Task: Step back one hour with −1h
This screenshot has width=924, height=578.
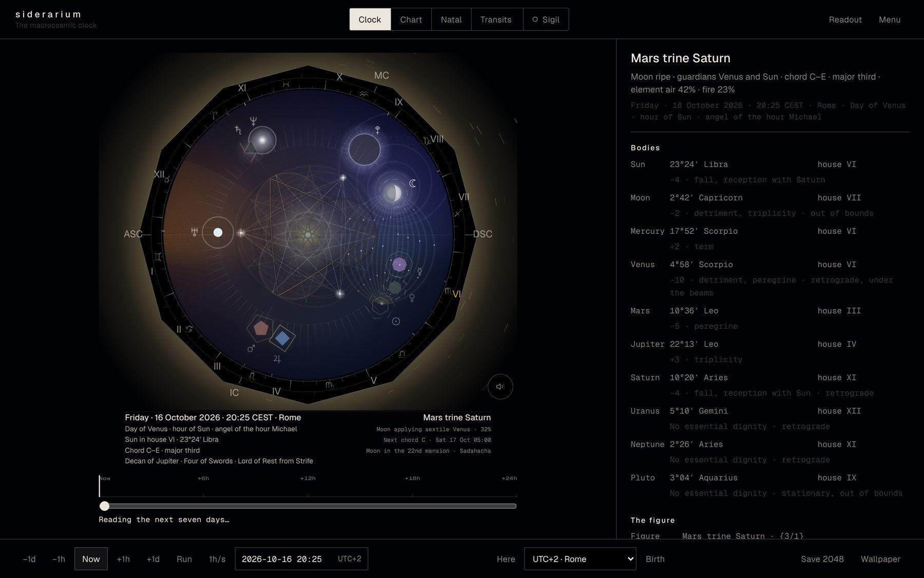Action: (59, 559)
